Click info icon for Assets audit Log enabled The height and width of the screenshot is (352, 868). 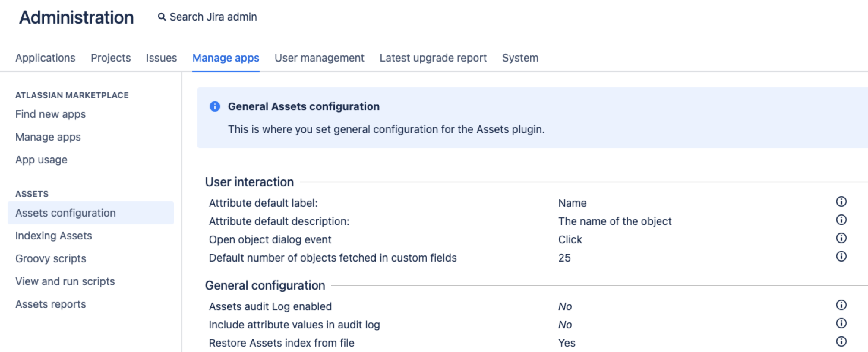[x=841, y=305]
